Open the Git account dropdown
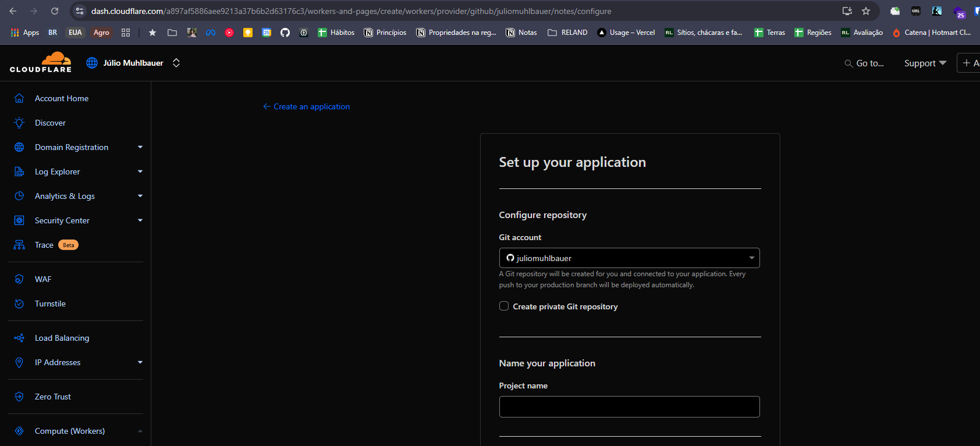980x446 pixels. tap(629, 258)
